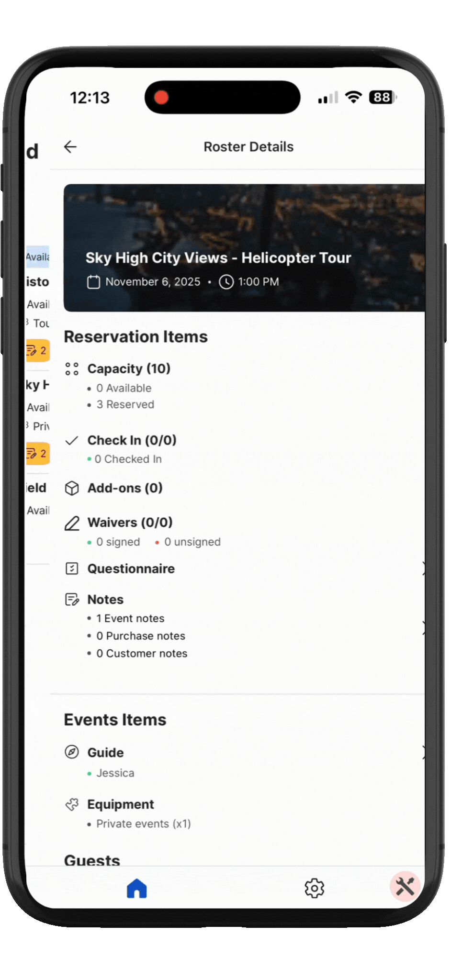Click the Equipment puzzle icon
This screenshot has width=451, height=980.
point(72,805)
